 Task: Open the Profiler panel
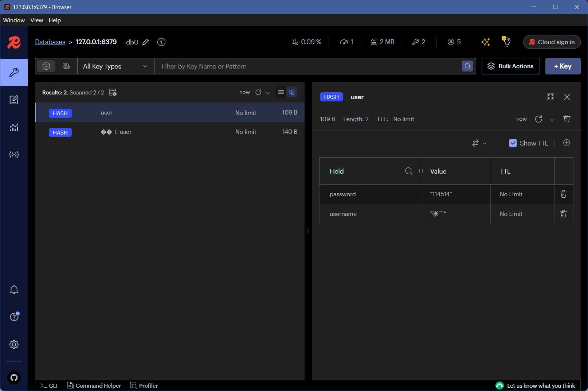pyautogui.click(x=144, y=386)
